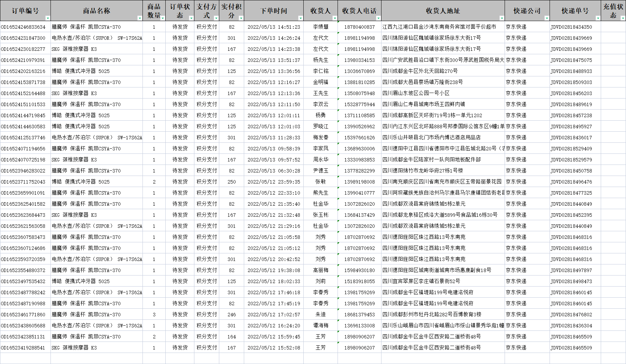Select recipient cell 李绣慧
This screenshot has height=364, width=626.
321,27
